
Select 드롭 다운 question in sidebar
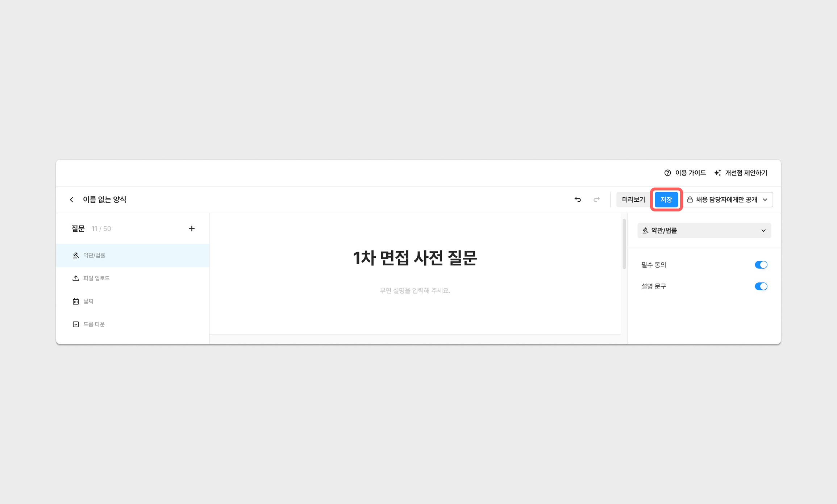(x=94, y=324)
